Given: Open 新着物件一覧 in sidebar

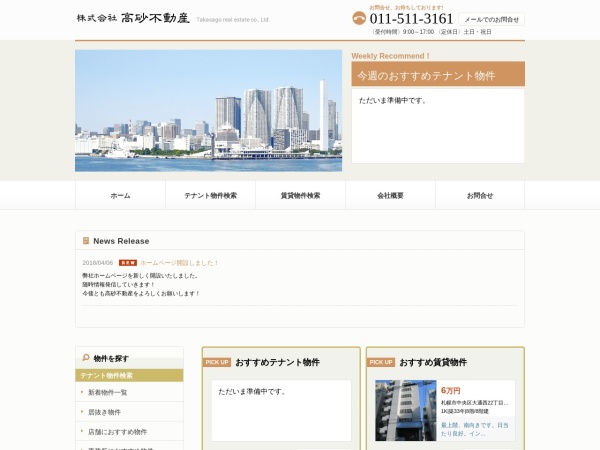Looking at the screenshot, I should coord(129,392).
